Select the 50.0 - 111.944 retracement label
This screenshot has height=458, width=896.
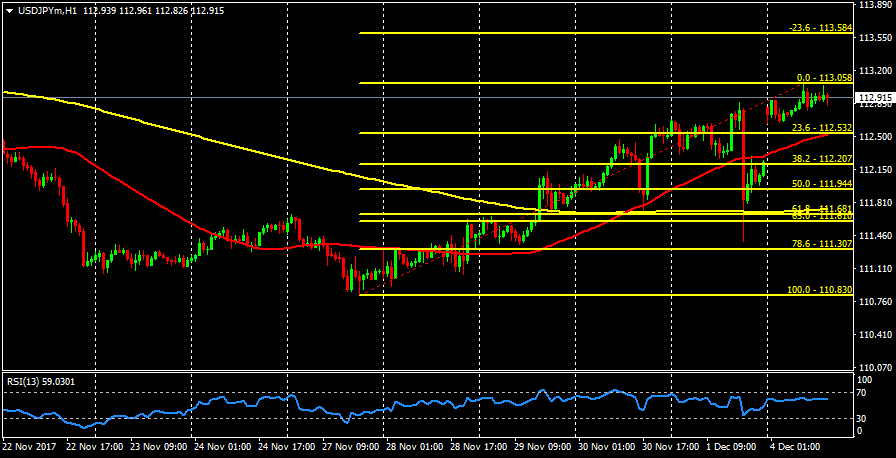click(x=821, y=184)
